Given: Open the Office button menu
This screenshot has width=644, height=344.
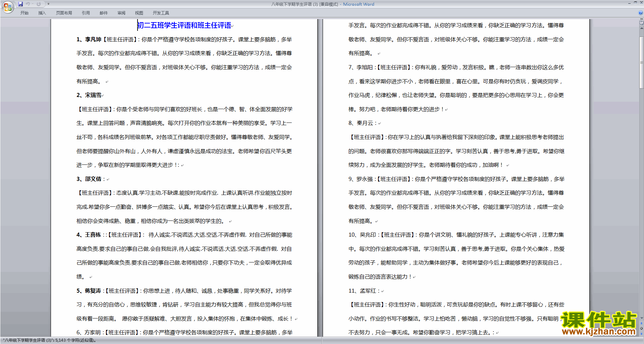Looking at the screenshot, I should tap(7, 7).
